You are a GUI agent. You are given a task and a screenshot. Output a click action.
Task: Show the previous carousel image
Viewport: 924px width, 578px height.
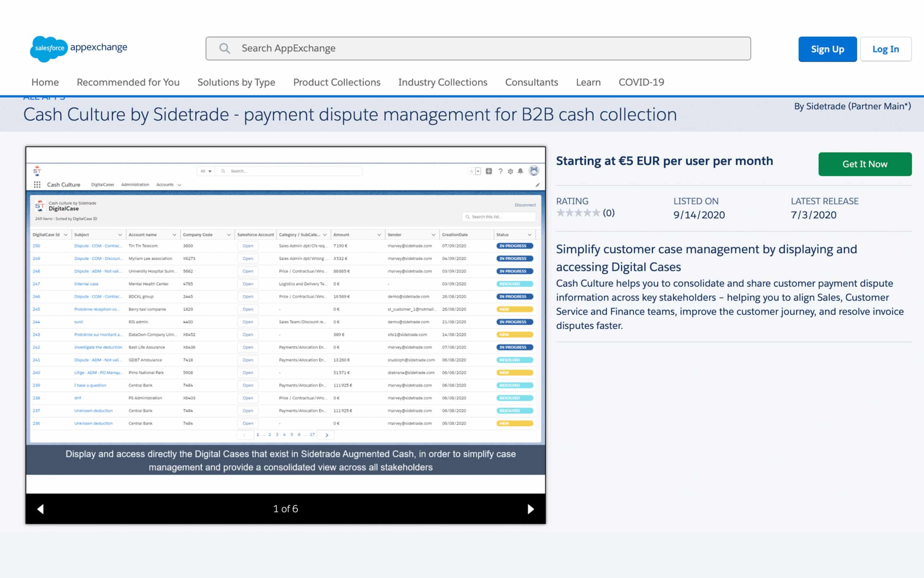coord(40,509)
